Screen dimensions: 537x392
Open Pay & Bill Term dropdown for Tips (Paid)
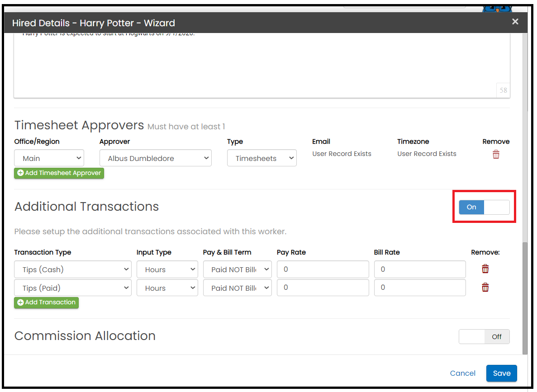point(238,288)
